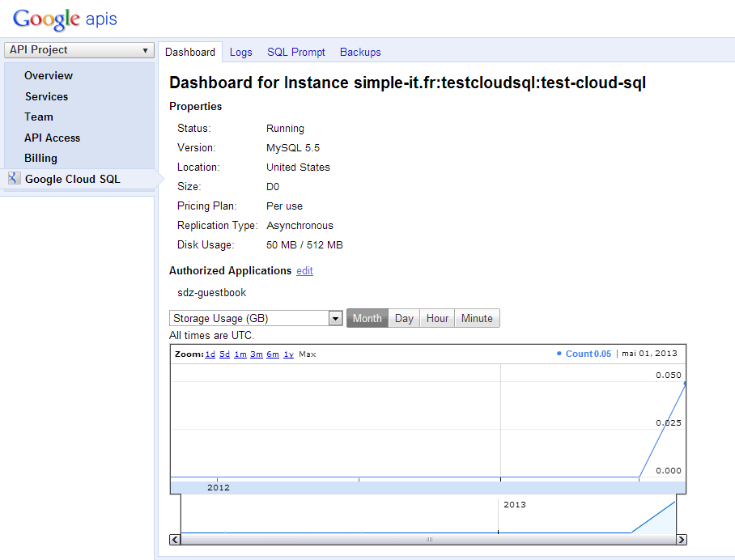Screen dimensions: 735x560
Task: Zoom the chart using the 1d link
Action: coord(210,354)
